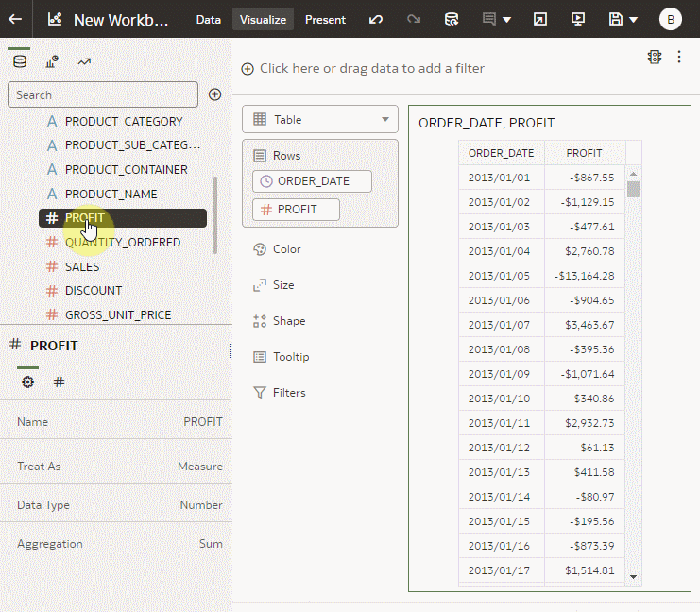Click the back arrow in the header

coord(15,19)
